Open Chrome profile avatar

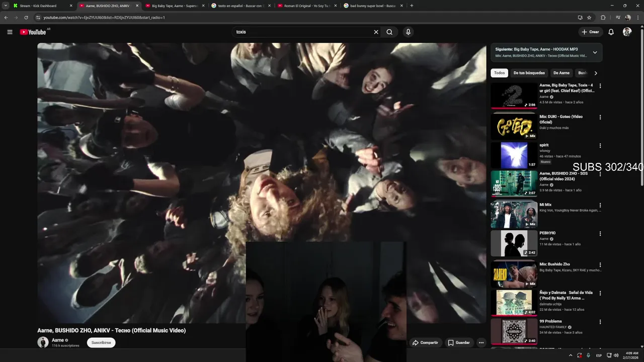point(628,17)
